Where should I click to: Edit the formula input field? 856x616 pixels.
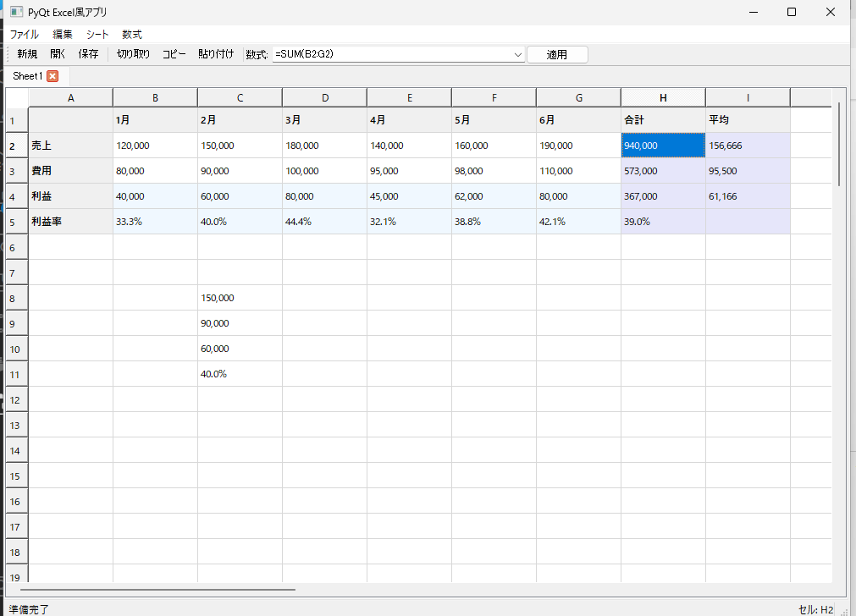(381, 53)
